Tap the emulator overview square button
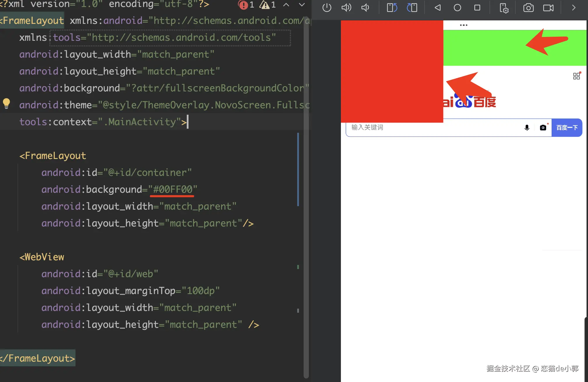 pyautogui.click(x=477, y=8)
